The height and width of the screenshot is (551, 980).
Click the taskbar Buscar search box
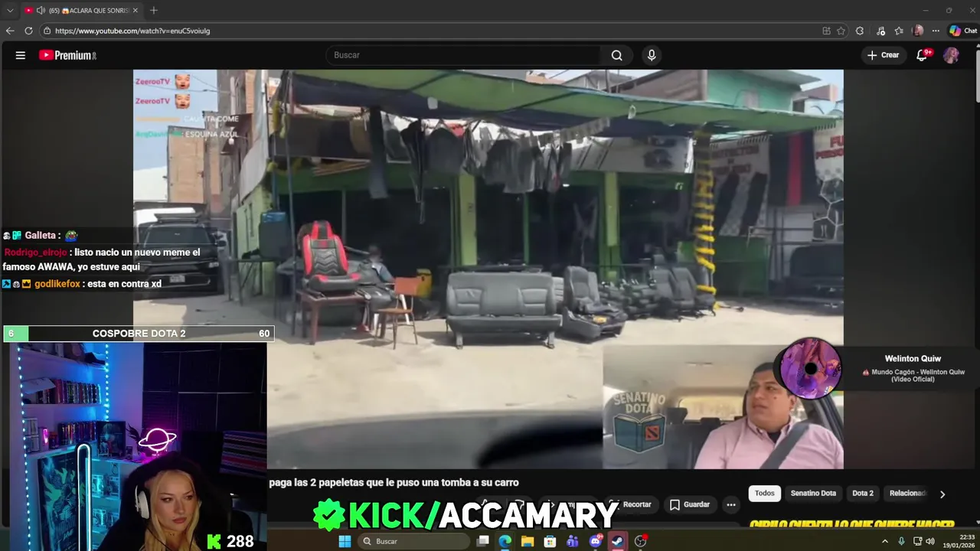point(413,541)
